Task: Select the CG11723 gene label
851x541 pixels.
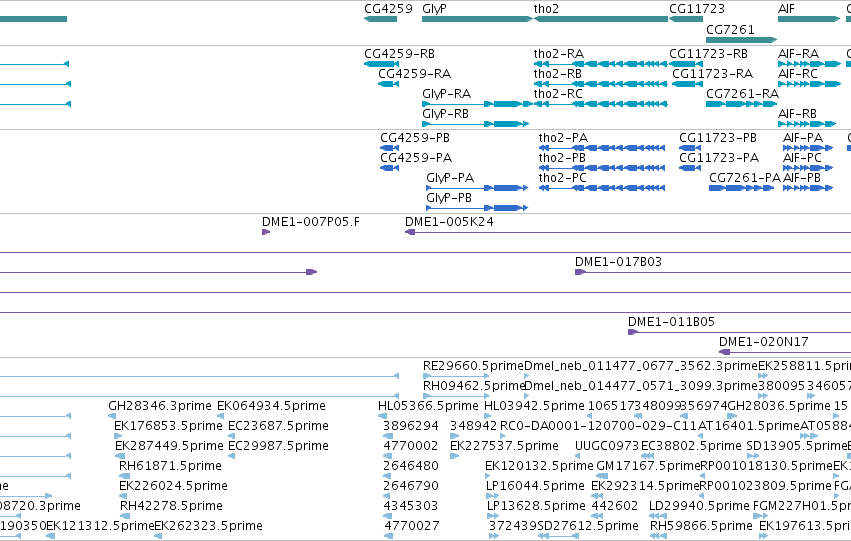Action: [x=697, y=9]
